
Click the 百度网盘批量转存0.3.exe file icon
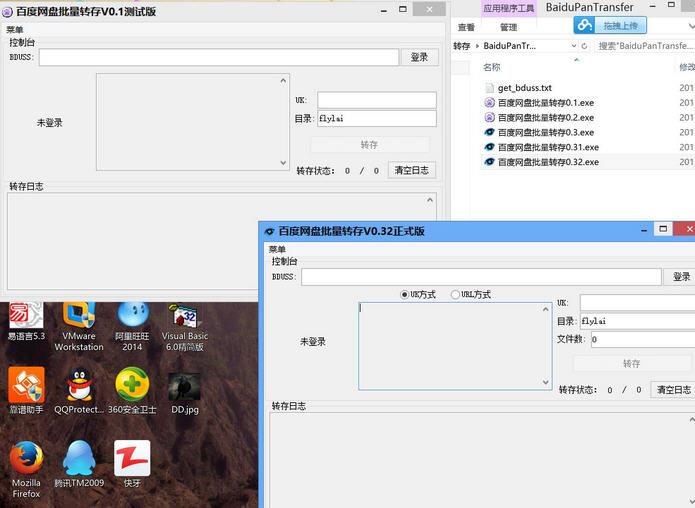click(489, 132)
